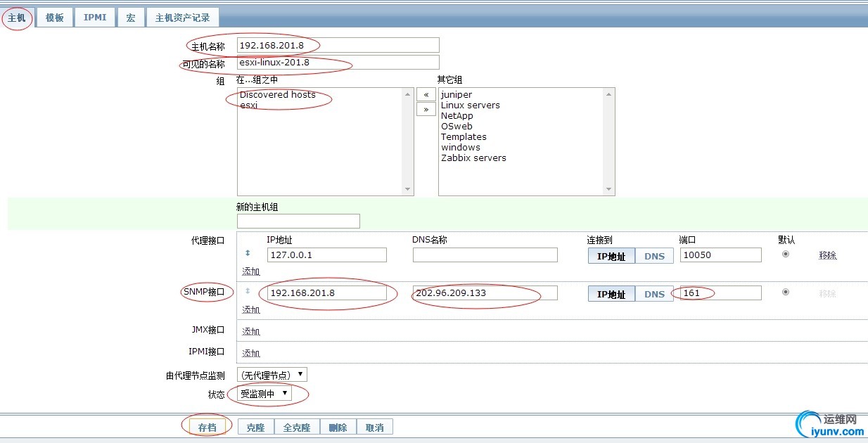
Task: Select Templates in other groups
Action: pyautogui.click(x=464, y=136)
